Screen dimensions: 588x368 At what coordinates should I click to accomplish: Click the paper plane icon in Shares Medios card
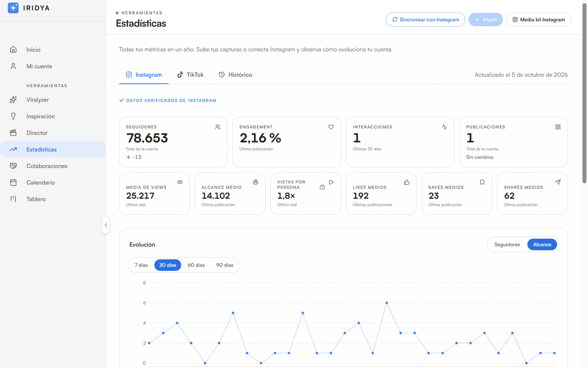(x=558, y=182)
